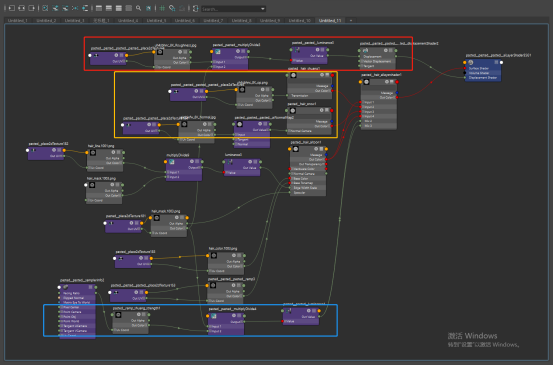Click the Show primary attributes view icon
Viewport: 553px width, 365px height.
119,8
